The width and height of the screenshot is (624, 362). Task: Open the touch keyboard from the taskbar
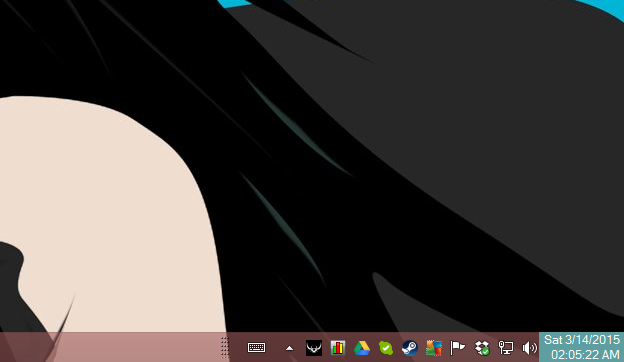256,348
